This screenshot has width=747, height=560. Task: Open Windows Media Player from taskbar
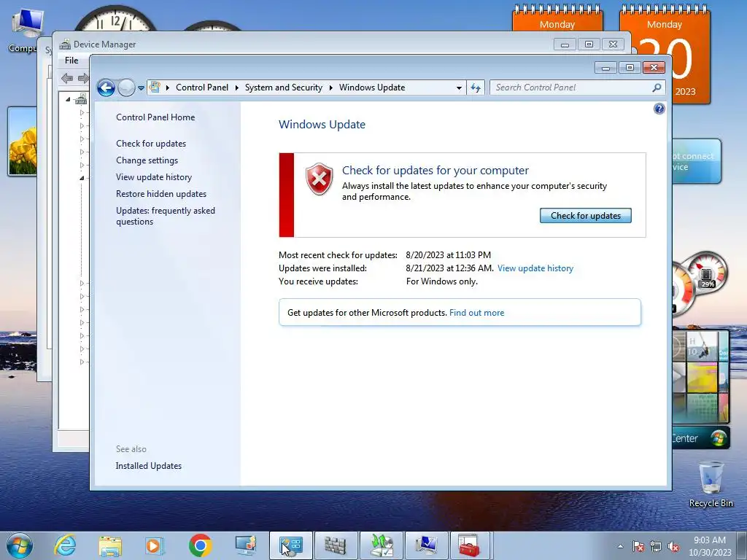coord(155,545)
